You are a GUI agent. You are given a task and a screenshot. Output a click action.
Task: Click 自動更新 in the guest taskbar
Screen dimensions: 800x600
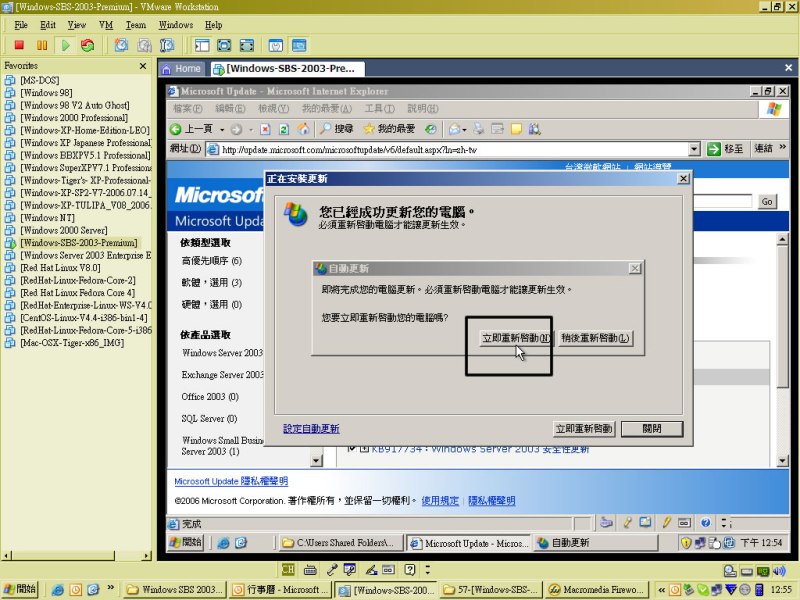coord(596,543)
